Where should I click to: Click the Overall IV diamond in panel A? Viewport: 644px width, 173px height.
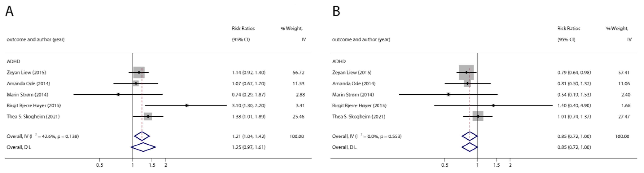point(142,136)
